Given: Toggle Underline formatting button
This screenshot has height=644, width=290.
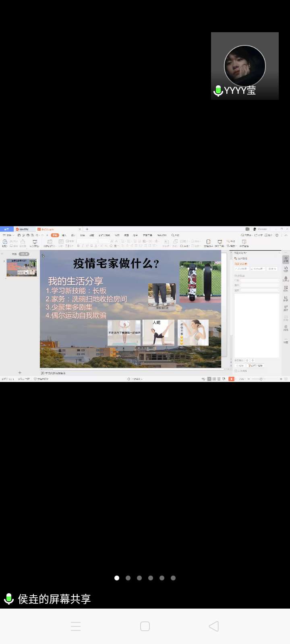Looking at the screenshot, I should tap(87, 246).
